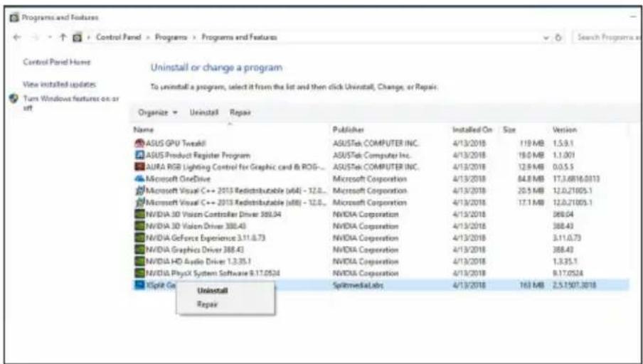Sort list by the Version column header
This screenshot has width=643, height=364.
pyautogui.click(x=565, y=129)
